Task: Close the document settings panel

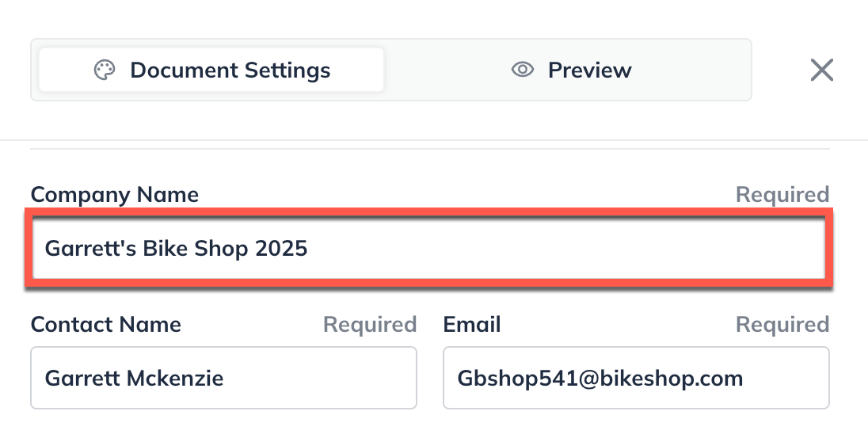Action: (821, 70)
